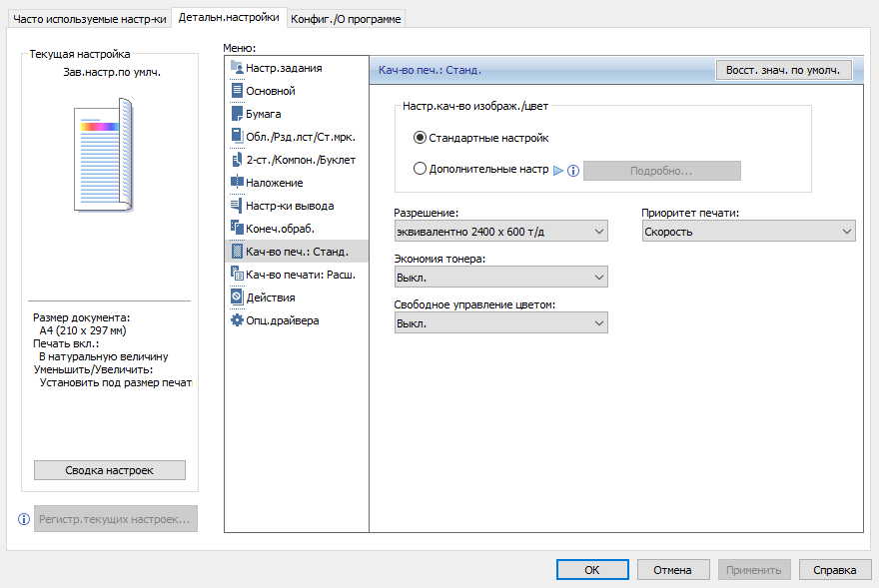Switch to Конфиг./О программе tab

(346, 19)
